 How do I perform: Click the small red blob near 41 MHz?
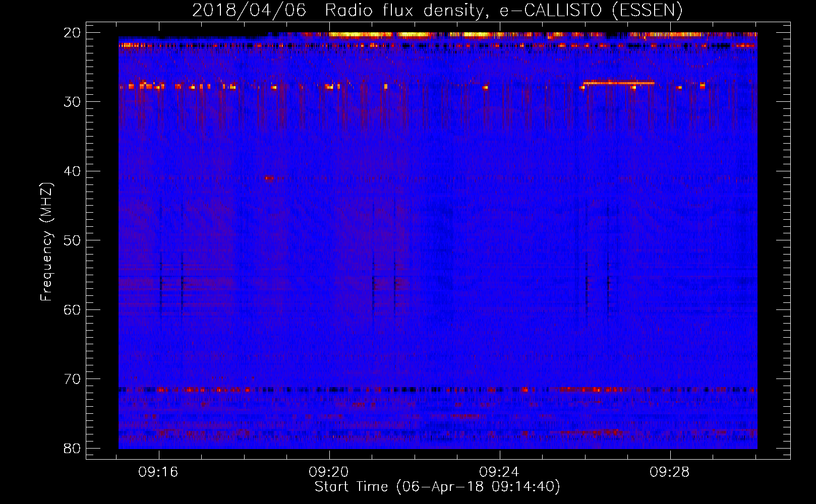tap(269, 178)
